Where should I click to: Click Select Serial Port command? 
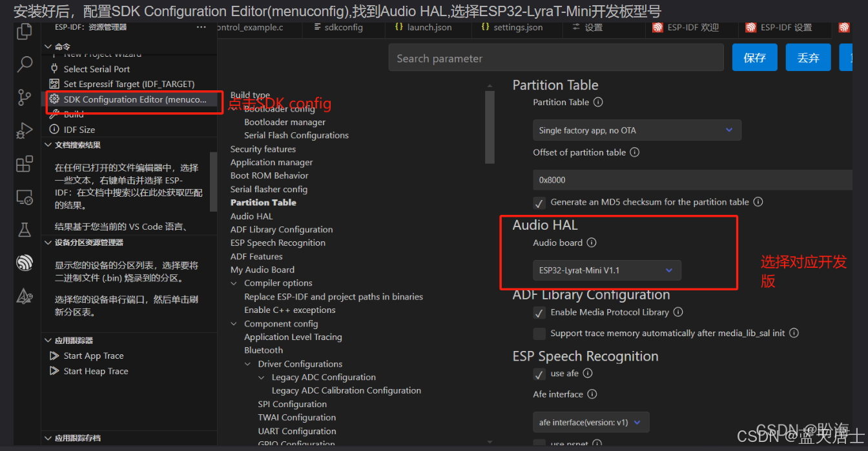click(x=97, y=69)
